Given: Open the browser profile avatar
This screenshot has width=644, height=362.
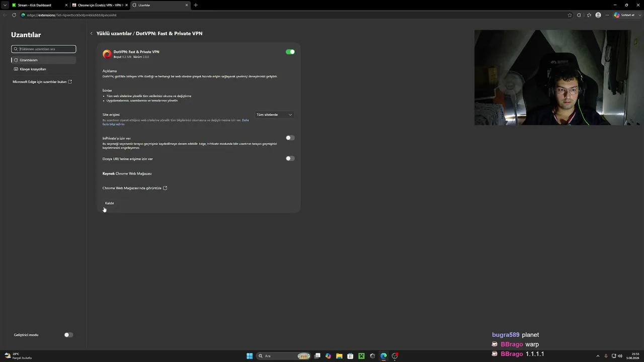Looking at the screenshot, I should pos(598,15).
